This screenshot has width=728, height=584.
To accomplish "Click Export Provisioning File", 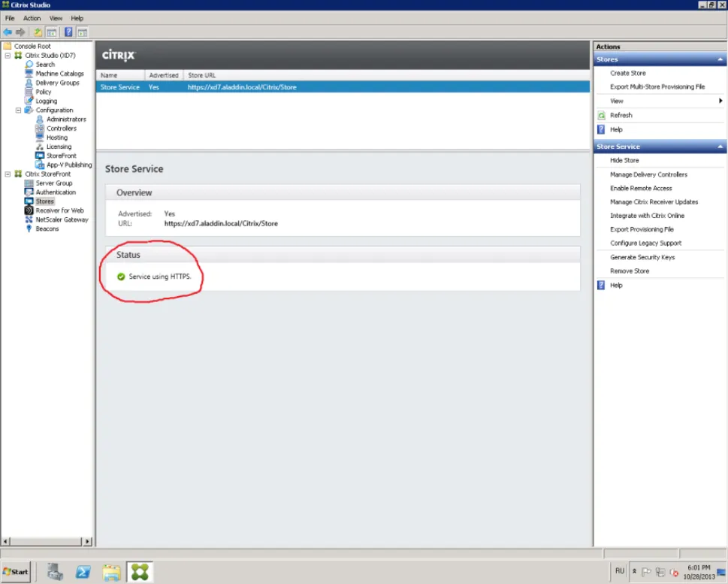I will coord(642,229).
